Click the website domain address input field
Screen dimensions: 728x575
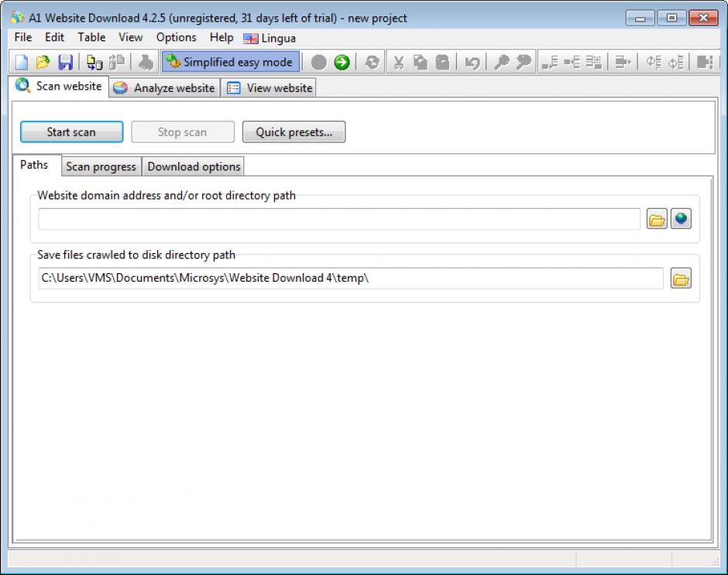[x=339, y=218]
